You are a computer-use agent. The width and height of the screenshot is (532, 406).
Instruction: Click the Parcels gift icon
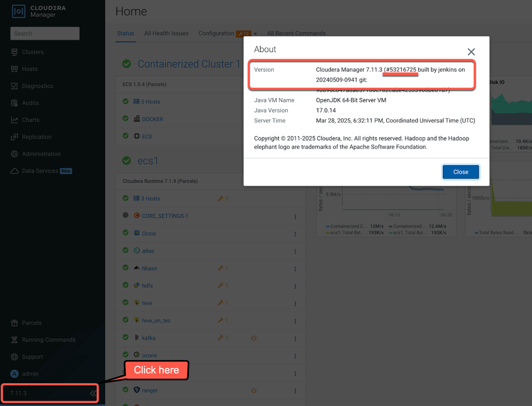[14, 323]
